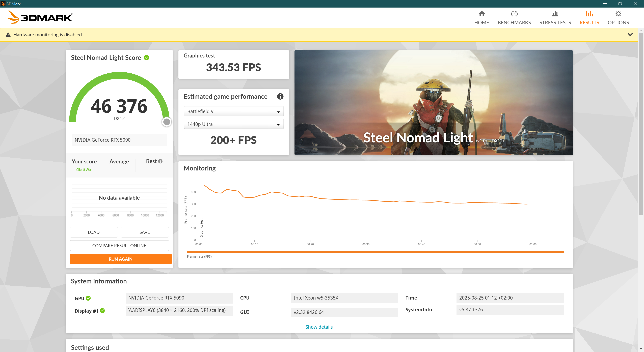
Task: Click the gauge end knob on score arc
Action: (167, 122)
